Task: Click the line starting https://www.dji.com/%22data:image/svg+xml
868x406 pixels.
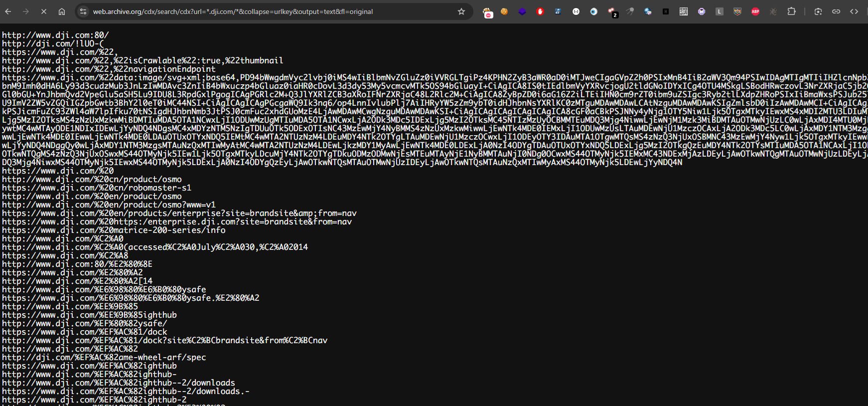Action: 434,77
